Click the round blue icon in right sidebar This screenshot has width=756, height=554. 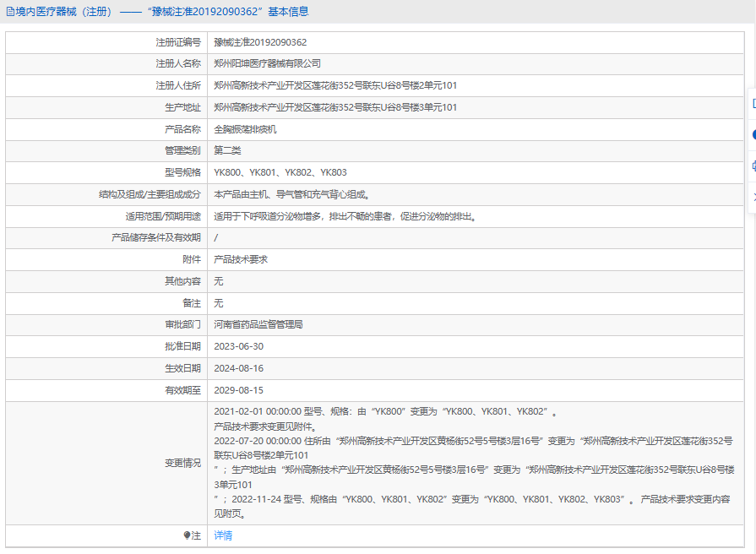(x=752, y=134)
